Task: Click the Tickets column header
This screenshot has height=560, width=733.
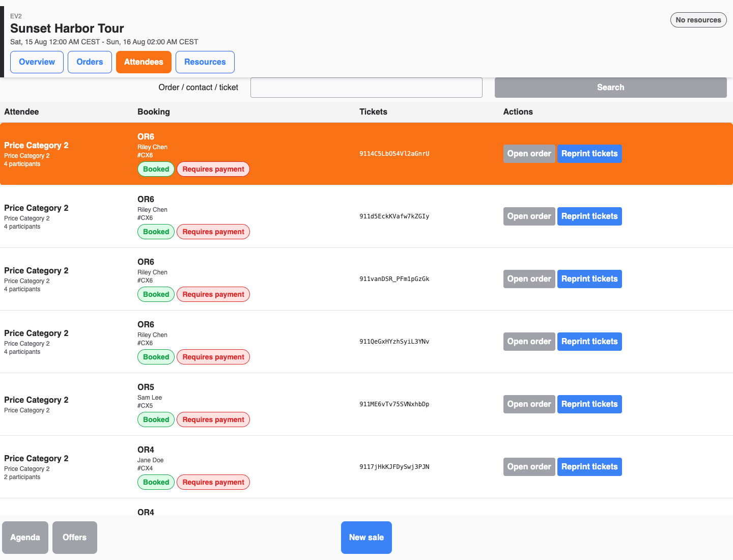Action: tap(373, 112)
